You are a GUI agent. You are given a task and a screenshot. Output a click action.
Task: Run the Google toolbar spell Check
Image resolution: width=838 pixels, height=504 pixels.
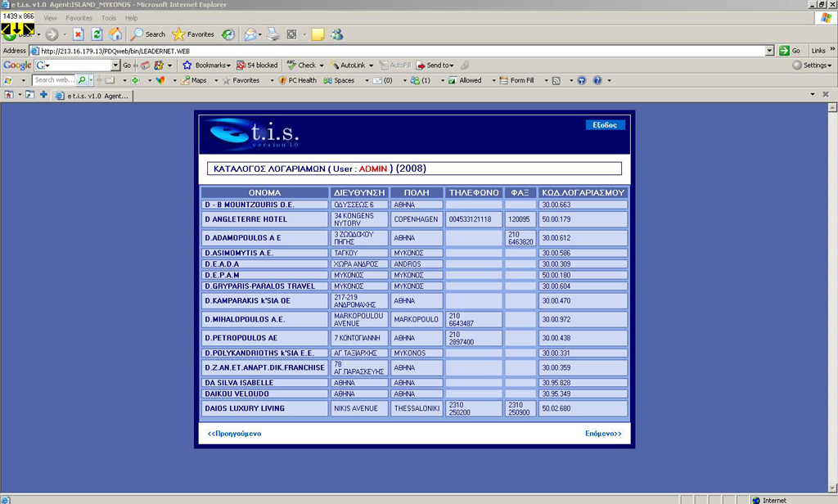[302, 65]
